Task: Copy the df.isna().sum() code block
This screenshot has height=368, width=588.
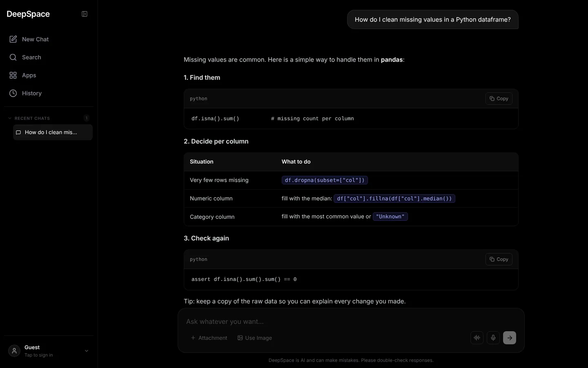Action: (499, 99)
